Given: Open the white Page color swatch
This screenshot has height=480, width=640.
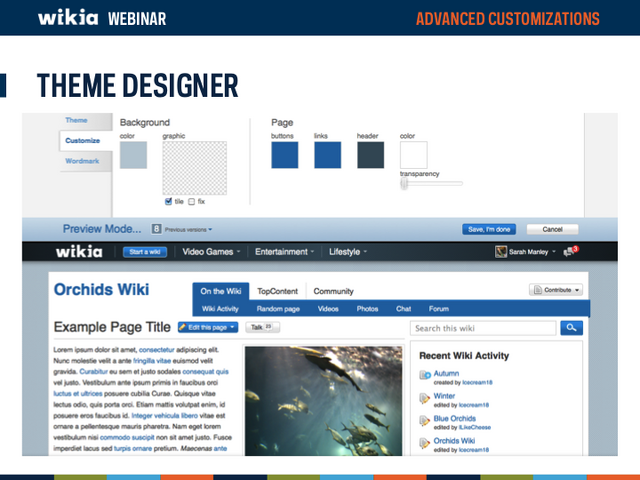Looking at the screenshot, I should tap(413, 155).
